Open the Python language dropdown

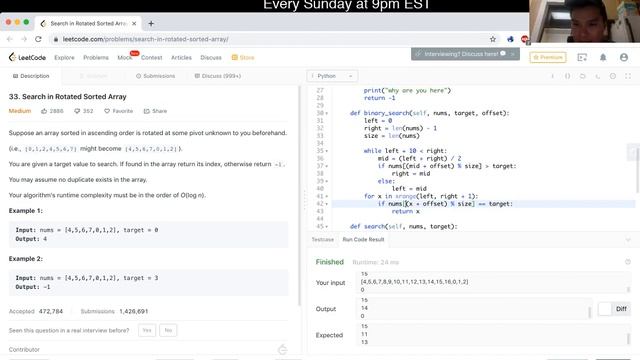click(x=332, y=76)
